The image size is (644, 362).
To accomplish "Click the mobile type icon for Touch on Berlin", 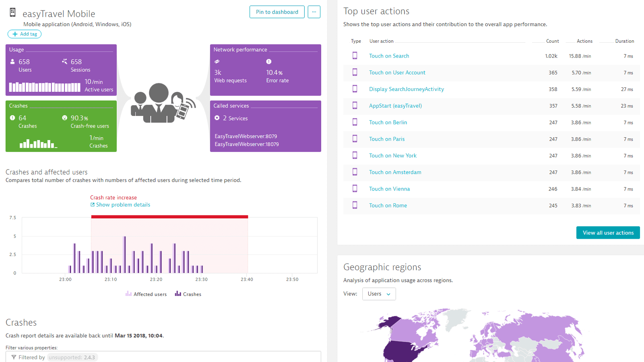I will [355, 122].
